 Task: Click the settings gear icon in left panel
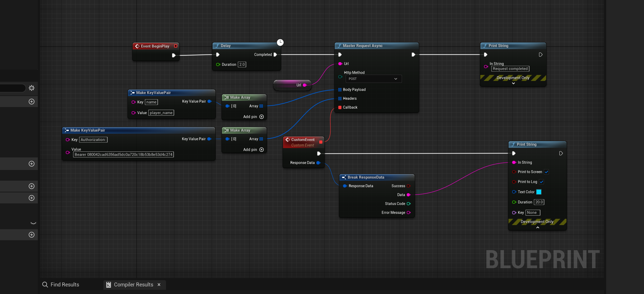(x=32, y=88)
